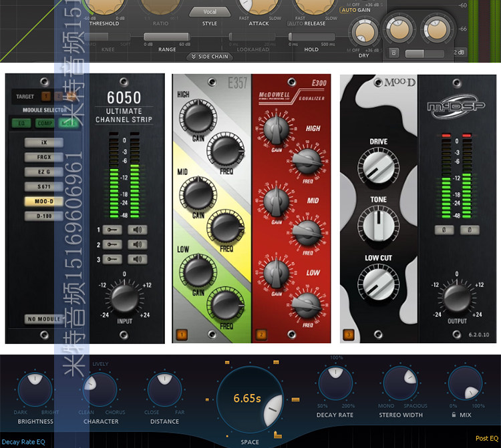This screenshot has height=448, width=501.
Task: Click the version text 6.2.0.10
Action: pos(479,334)
